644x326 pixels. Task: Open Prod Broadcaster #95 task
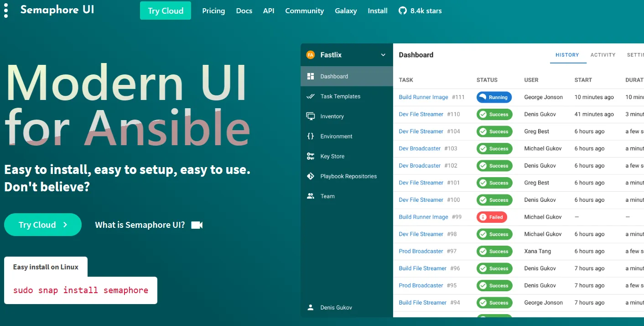(421, 285)
